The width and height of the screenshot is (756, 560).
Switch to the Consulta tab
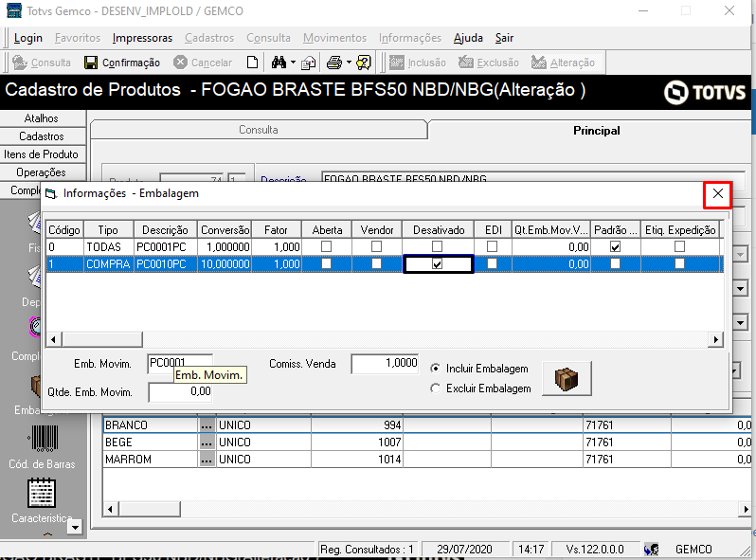click(x=259, y=130)
